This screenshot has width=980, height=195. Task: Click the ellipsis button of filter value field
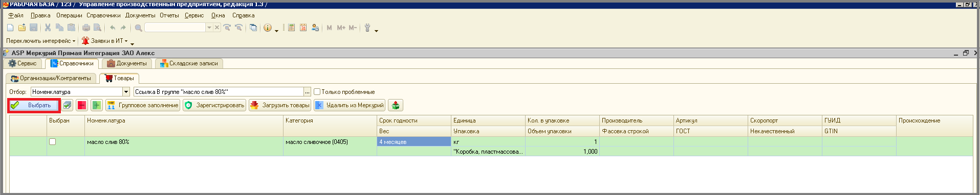[x=307, y=92]
